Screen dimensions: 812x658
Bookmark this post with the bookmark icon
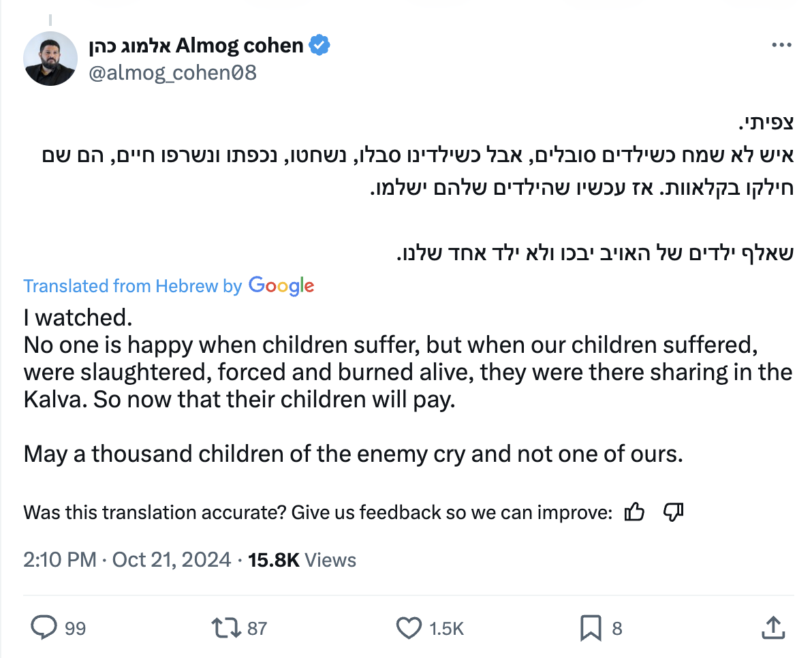pos(590,627)
